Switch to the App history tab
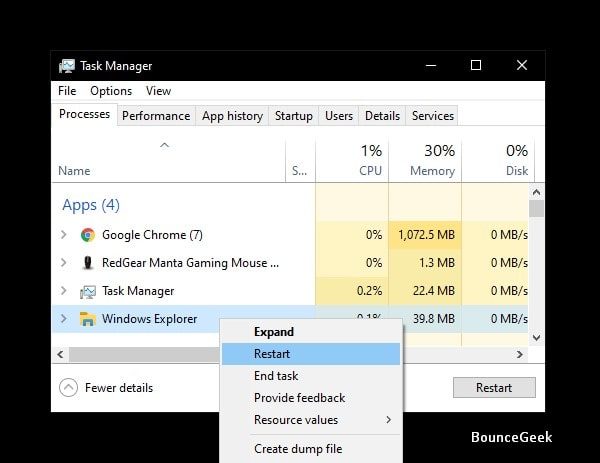Image resolution: width=600 pixels, height=463 pixels. (232, 116)
